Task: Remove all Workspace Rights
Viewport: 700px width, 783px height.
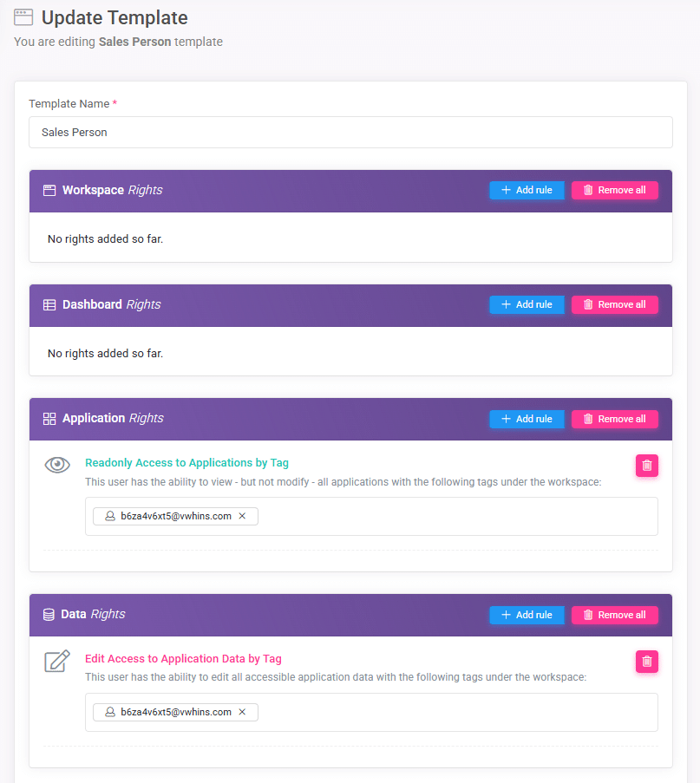Action: click(x=614, y=190)
